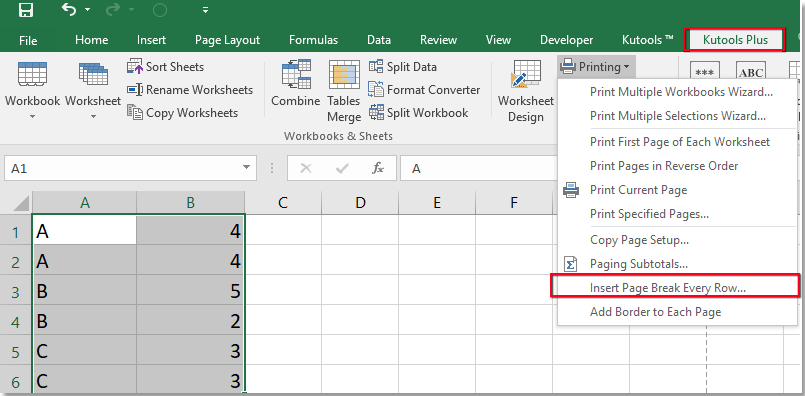805x396 pixels.
Task: Select column E header
Action: point(437,203)
